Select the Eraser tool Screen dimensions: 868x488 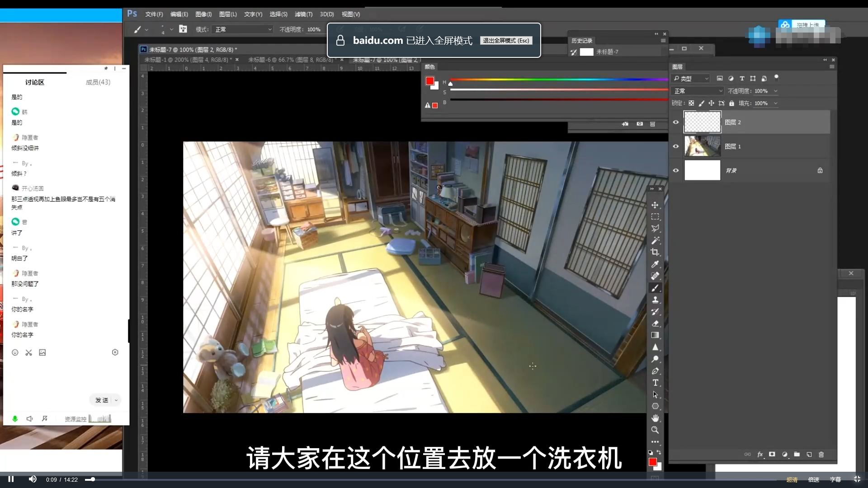[655, 324]
